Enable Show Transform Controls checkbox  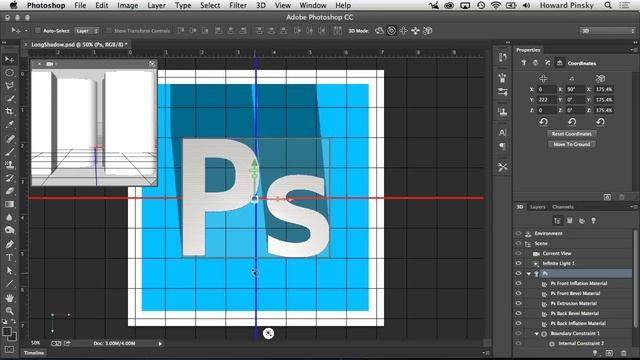pyautogui.click(x=109, y=31)
